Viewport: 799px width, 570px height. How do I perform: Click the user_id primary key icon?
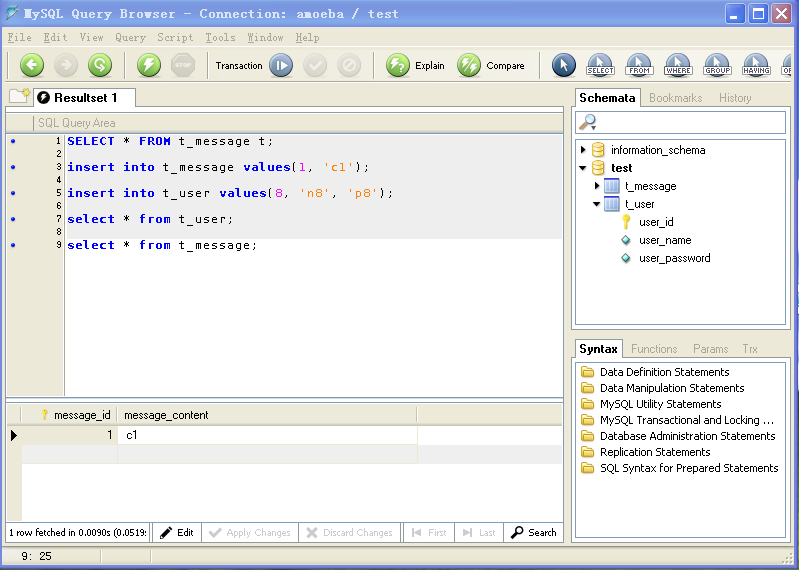[x=626, y=222]
